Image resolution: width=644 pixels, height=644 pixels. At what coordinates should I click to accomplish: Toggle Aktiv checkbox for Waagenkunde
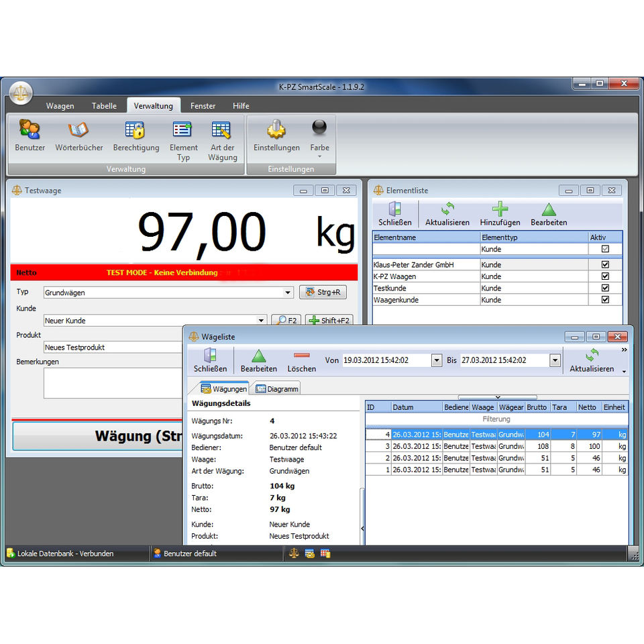point(605,300)
